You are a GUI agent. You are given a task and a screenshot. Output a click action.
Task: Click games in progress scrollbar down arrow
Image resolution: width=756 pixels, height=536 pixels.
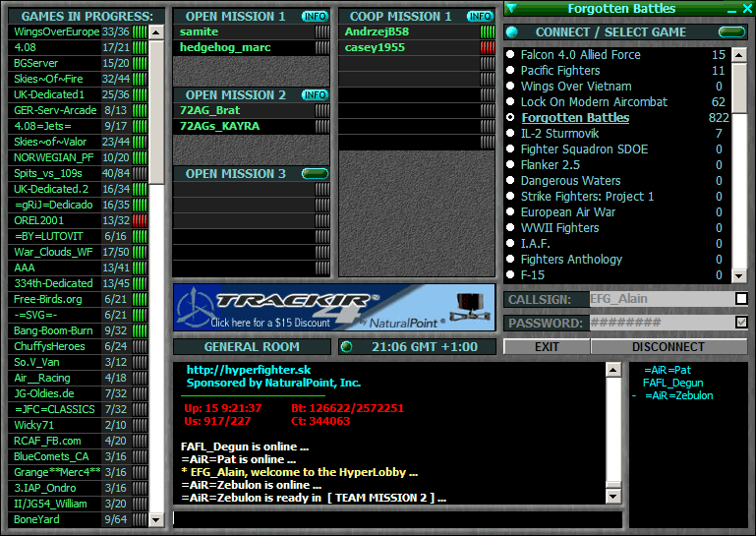pyautogui.click(x=156, y=520)
